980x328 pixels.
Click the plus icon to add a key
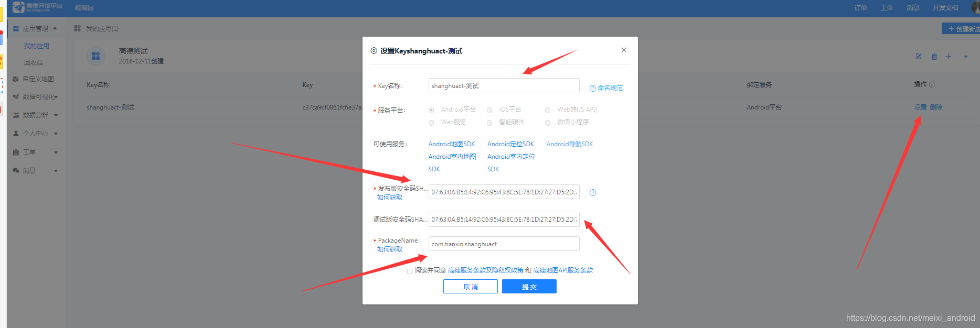tap(949, 56)
